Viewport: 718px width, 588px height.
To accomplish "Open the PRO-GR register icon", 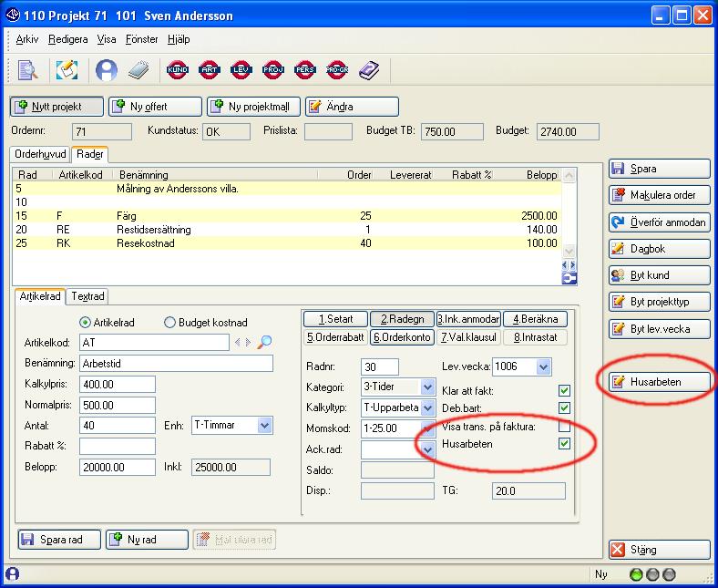I will pos(337,70).
